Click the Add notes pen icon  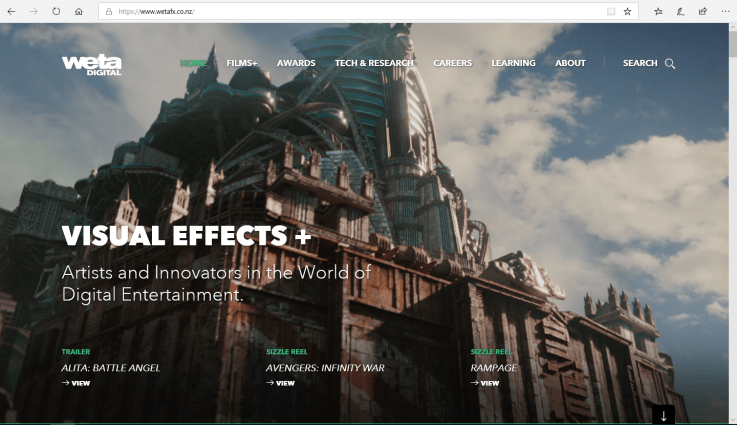point(680,12)
